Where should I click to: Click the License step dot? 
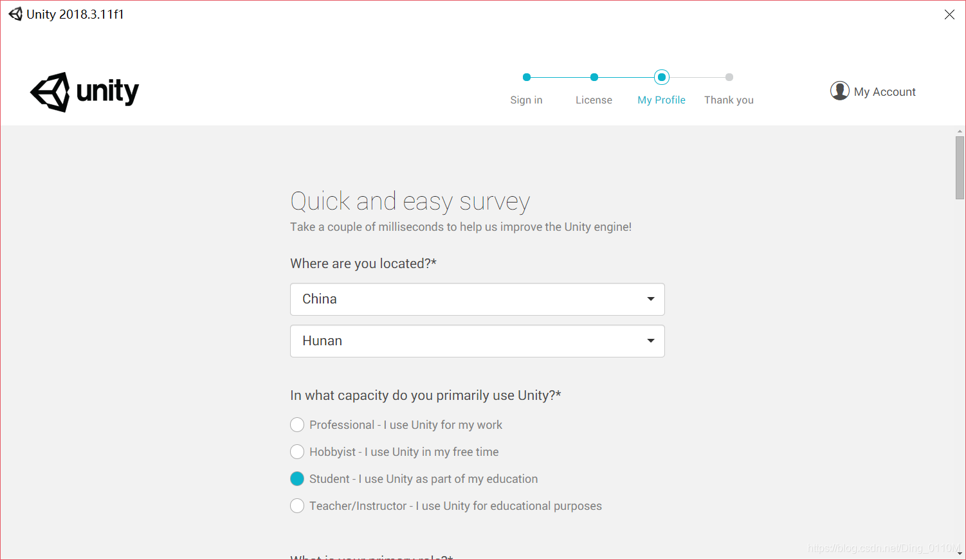pos(594,77)
